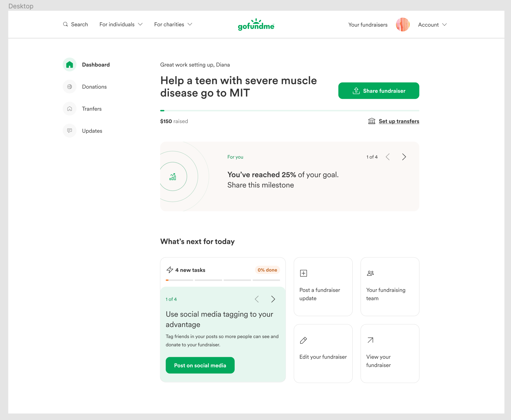Click the Dashboard home icon
Viewport: 511px width, 420px height.
coord(70,65)
